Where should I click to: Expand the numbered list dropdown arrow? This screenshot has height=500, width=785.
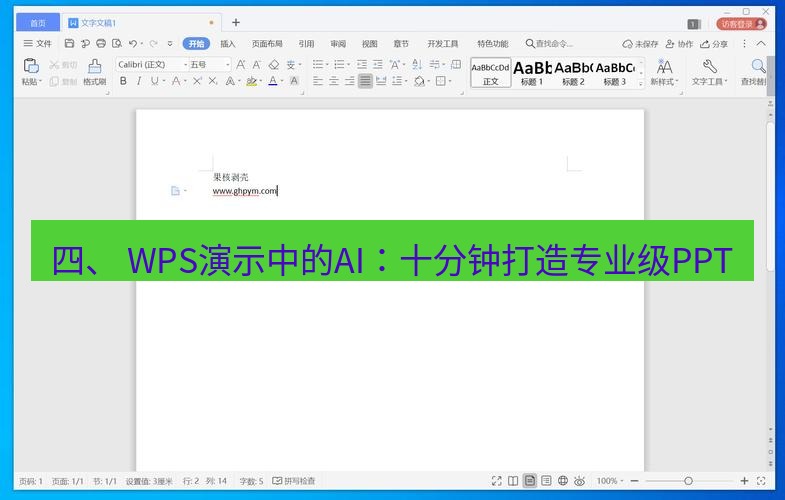pos(348,65)
